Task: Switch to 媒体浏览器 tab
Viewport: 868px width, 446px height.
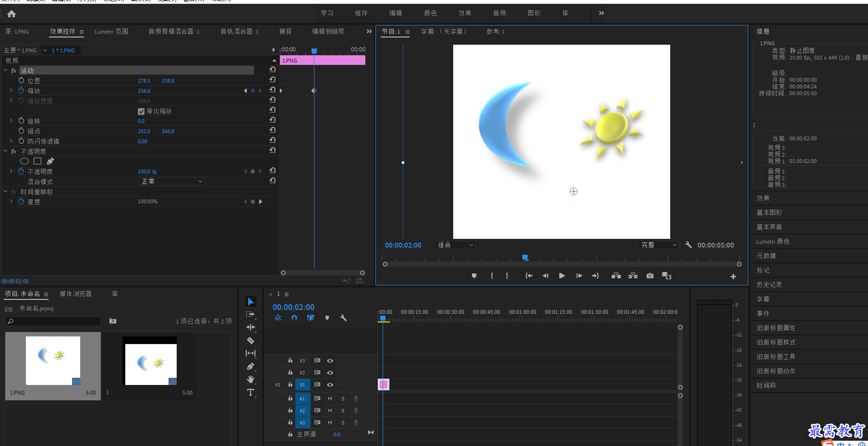Action: pos(75,294)
